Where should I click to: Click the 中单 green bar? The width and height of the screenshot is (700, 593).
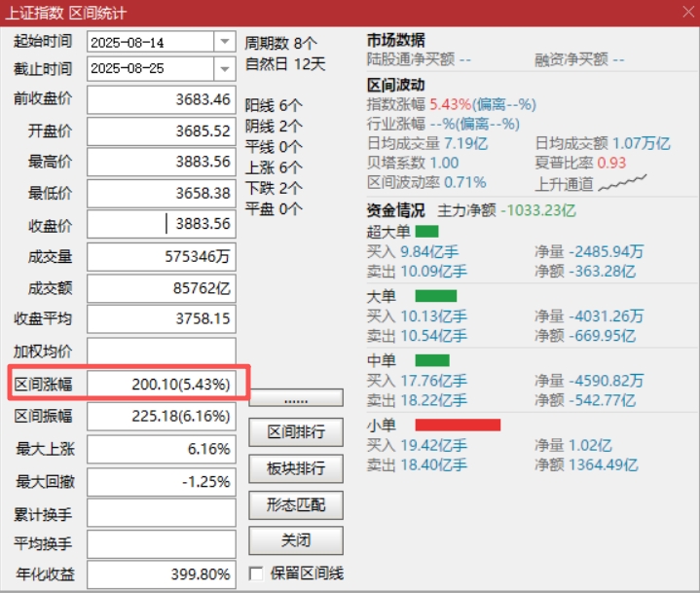point(432,360)
